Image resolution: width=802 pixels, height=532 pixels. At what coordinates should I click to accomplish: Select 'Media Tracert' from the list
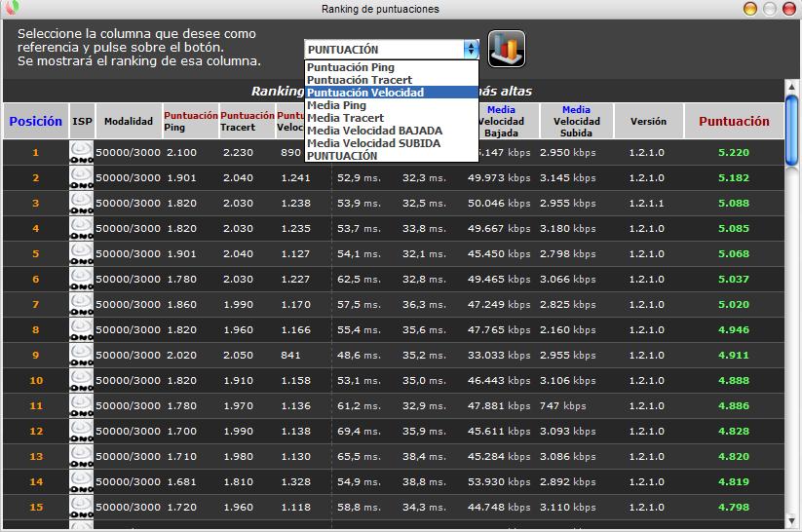tap(345, 118)
